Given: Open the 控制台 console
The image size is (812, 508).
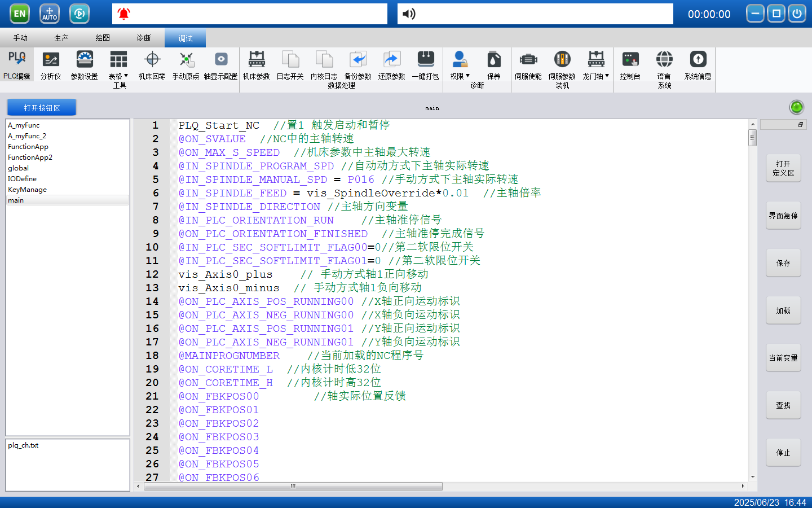Looking at the screenshot, I should point(630,65).
